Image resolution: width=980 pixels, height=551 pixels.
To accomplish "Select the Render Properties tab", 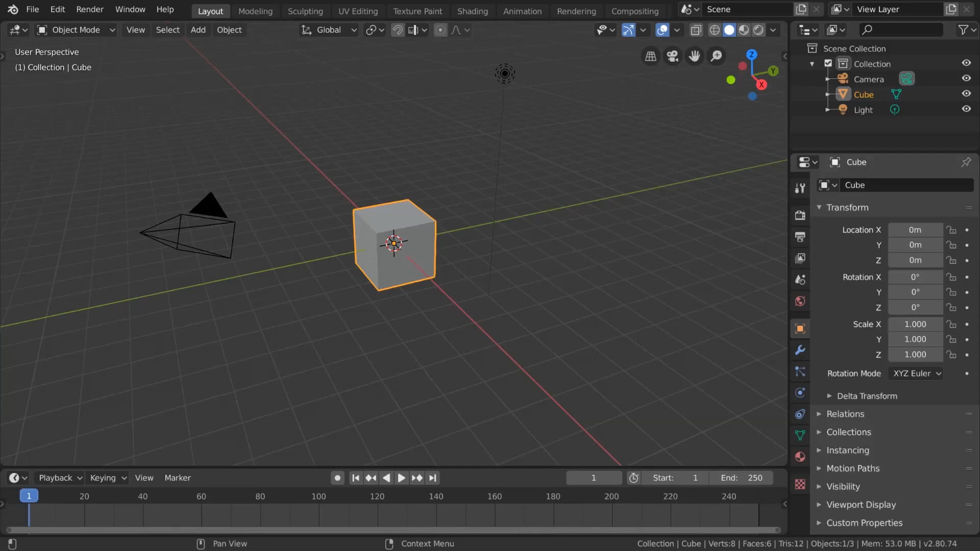I will [x=799, y=215].
